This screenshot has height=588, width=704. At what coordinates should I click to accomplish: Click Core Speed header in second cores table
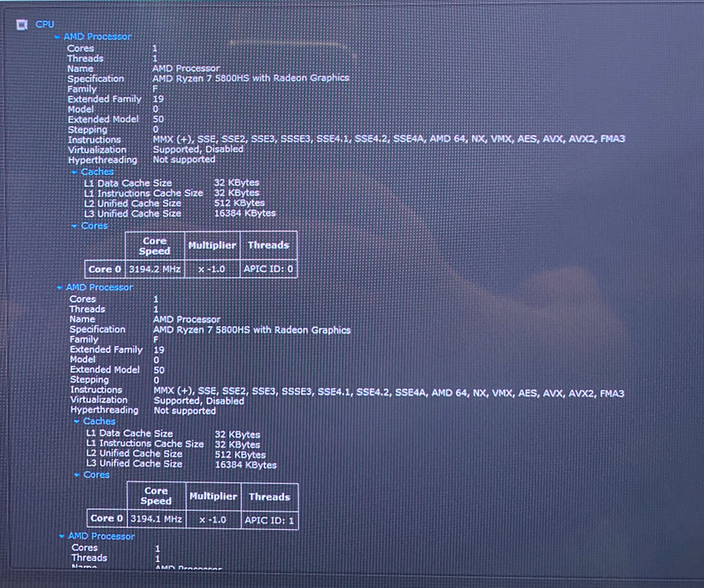point(156,496)
